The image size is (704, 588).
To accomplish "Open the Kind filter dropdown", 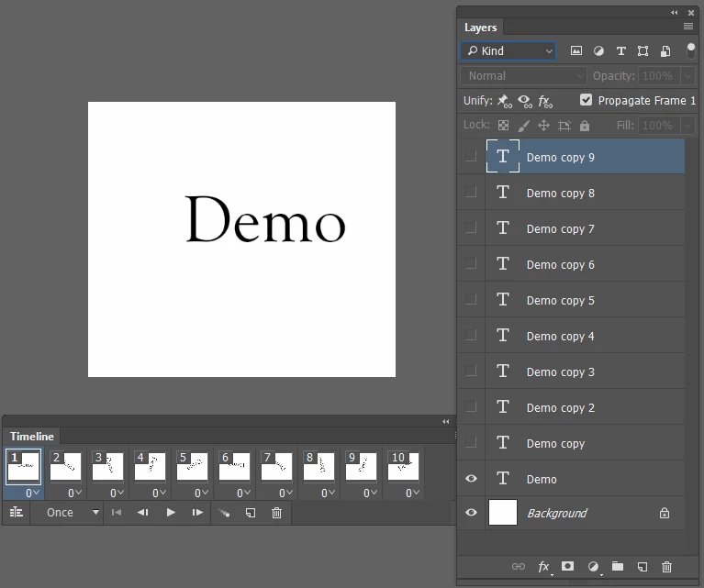I will [x=508, y=50].
